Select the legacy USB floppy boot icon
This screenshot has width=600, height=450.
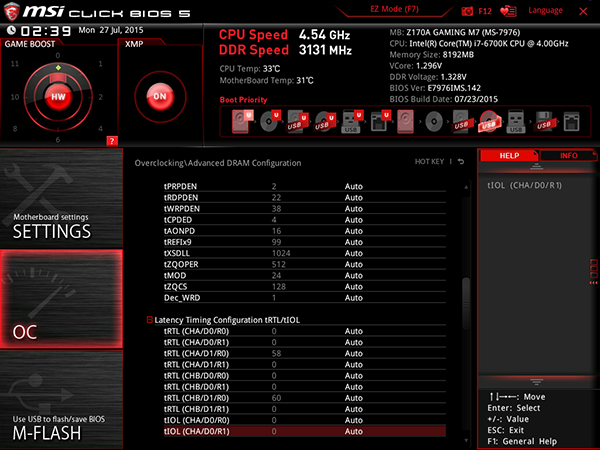click(x=543, y=121)
